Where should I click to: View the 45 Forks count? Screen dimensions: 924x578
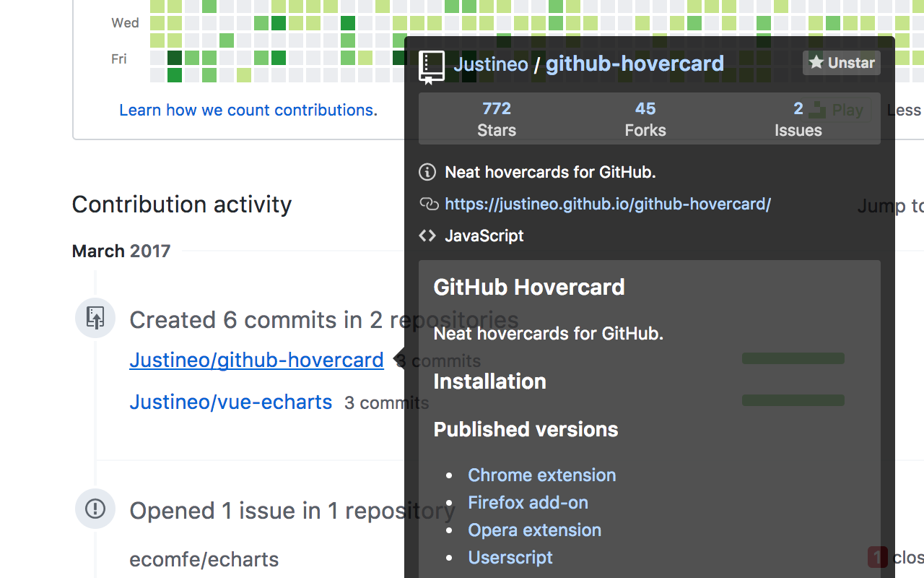645,119
